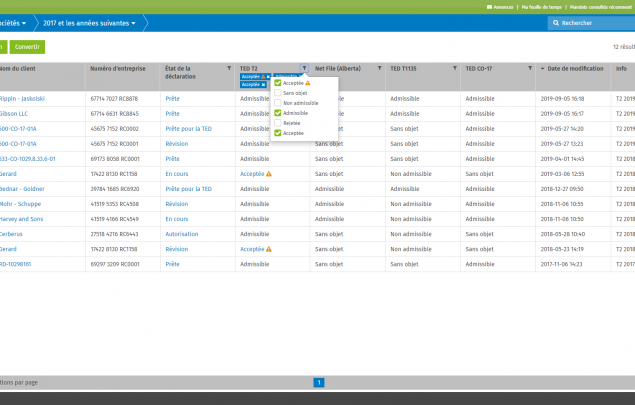The width and height of the screenshot is (635, 405).
Task: Uncheck the Admissible filter checkbox
Action: click(x=278, y=113)
